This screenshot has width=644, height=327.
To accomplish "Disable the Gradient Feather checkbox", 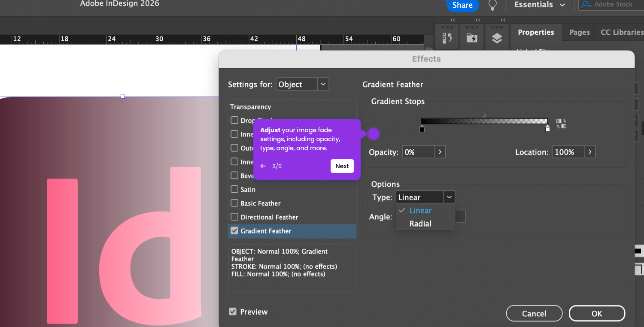I will pos(234,230).
